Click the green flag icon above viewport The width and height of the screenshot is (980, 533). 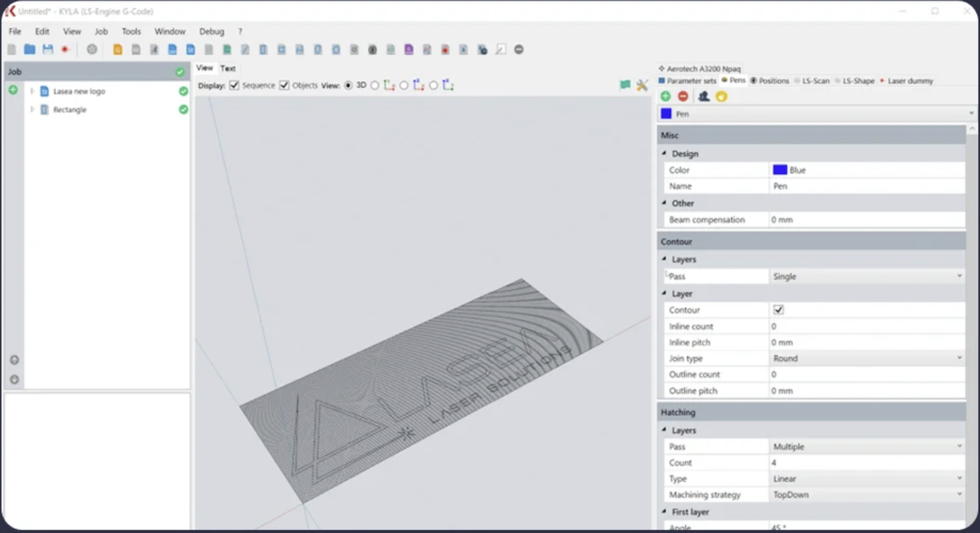tap(625, 85)
